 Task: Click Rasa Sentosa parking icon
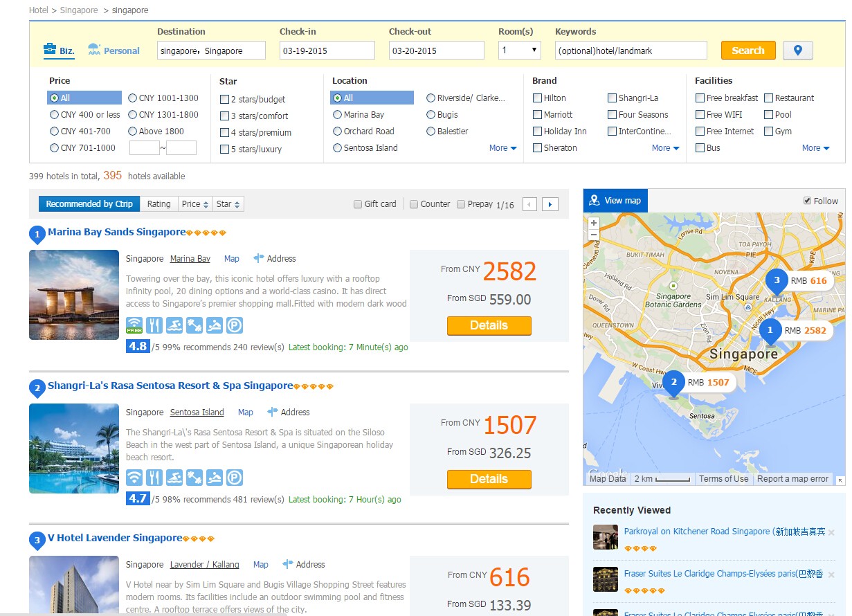click(235, 478)
